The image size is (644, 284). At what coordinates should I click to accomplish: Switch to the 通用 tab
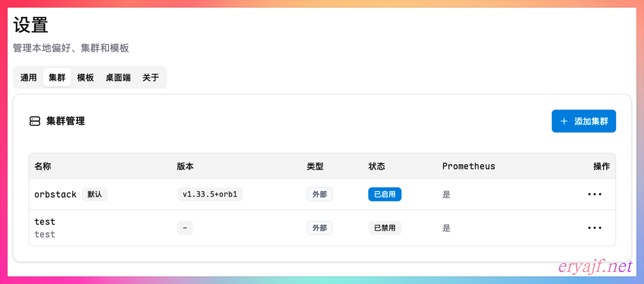pos(29,77)
